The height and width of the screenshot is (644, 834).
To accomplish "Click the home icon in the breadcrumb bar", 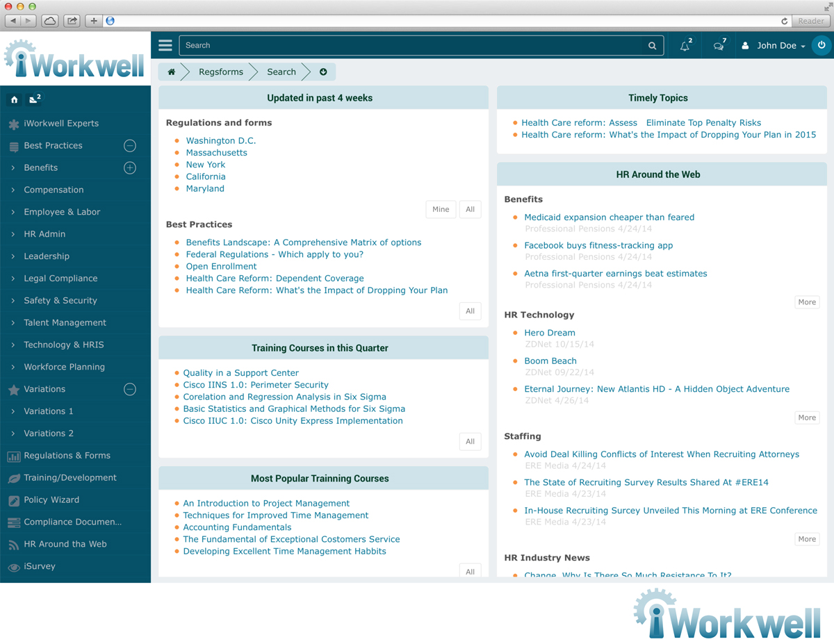I will [x=170, y=71].
